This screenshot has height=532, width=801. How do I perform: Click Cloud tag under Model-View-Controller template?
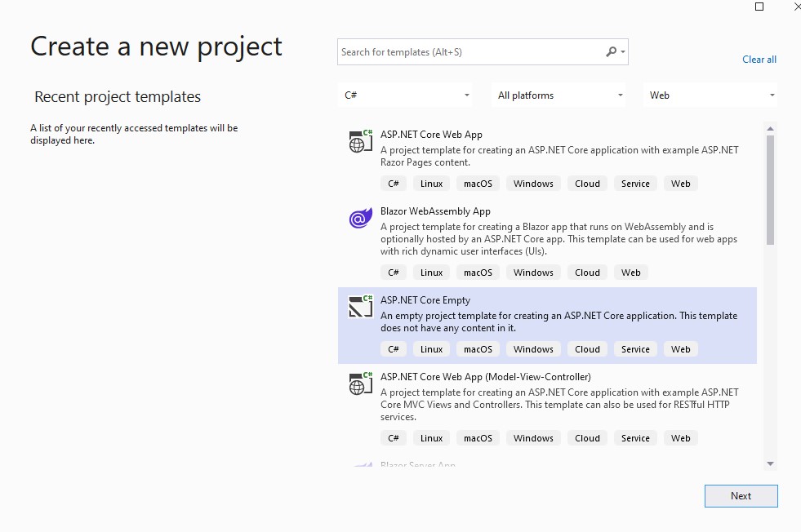click(587, 438)
